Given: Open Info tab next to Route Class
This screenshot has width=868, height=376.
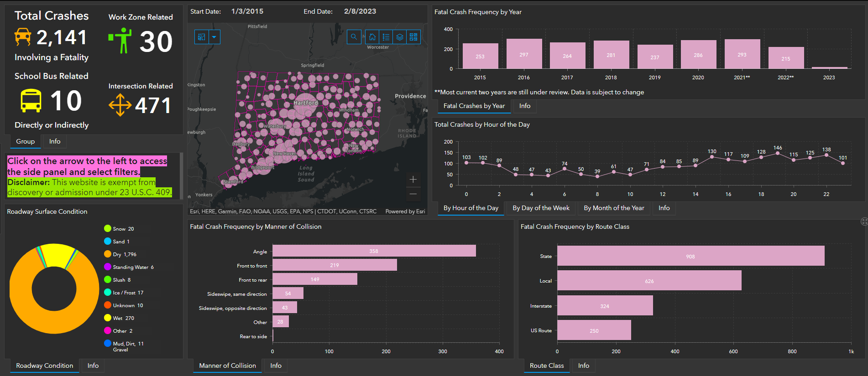Looking at the screenshot, I should 583,366.
